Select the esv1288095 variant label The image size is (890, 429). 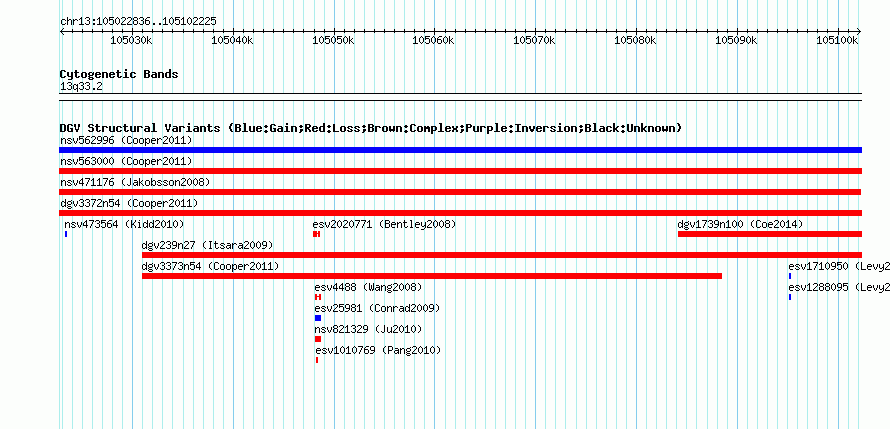pyautogui.click(x=839, y=287)
